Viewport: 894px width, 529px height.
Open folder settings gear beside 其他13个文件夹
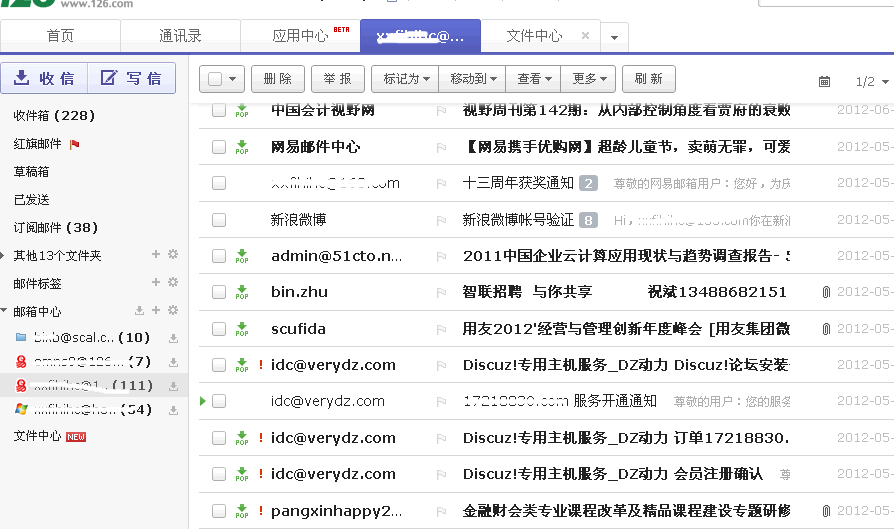coord(173,254)
